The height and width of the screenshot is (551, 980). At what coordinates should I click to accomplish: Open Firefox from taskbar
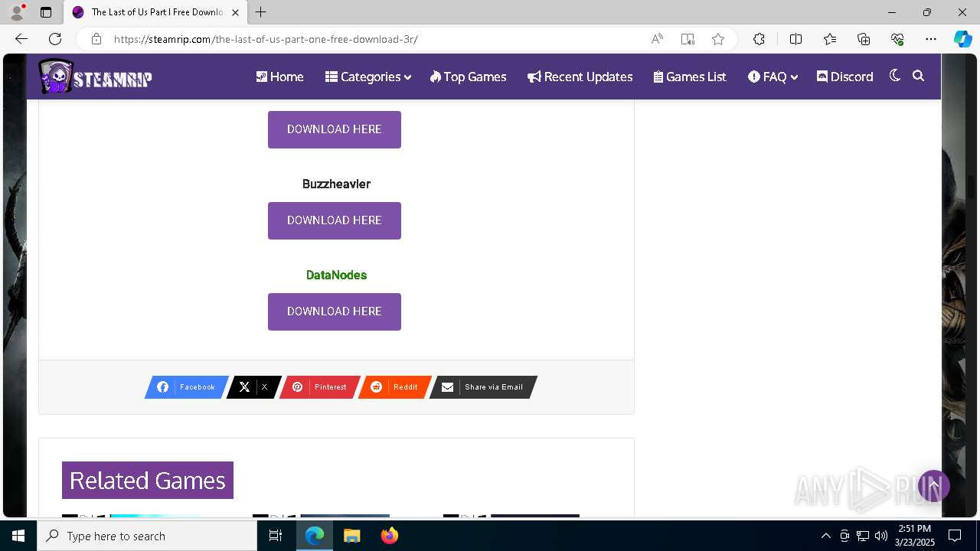point(389,536)
